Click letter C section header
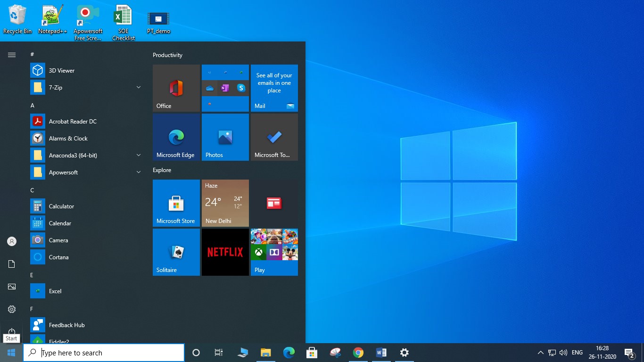 [33, 190]
